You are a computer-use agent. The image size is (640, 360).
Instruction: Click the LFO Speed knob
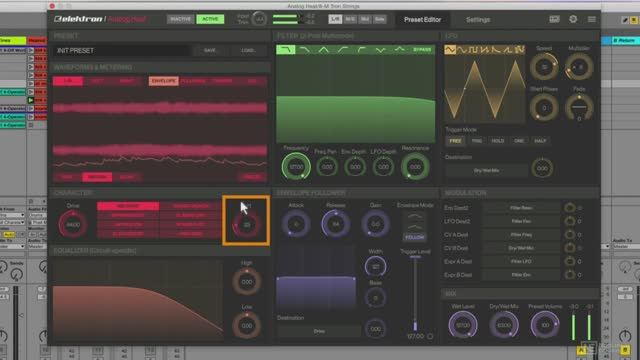point(544,67)
